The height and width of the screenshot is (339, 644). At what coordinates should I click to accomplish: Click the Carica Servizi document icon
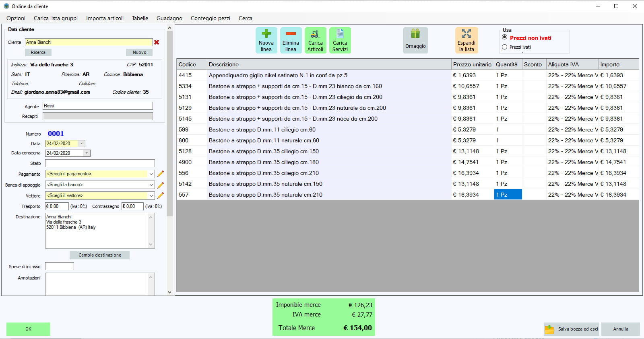(x=340, y=33)
